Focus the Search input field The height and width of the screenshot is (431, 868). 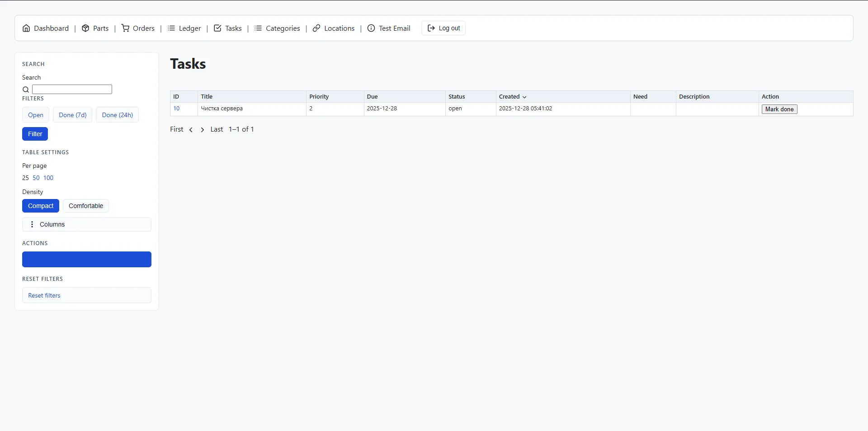click(72, 90)
